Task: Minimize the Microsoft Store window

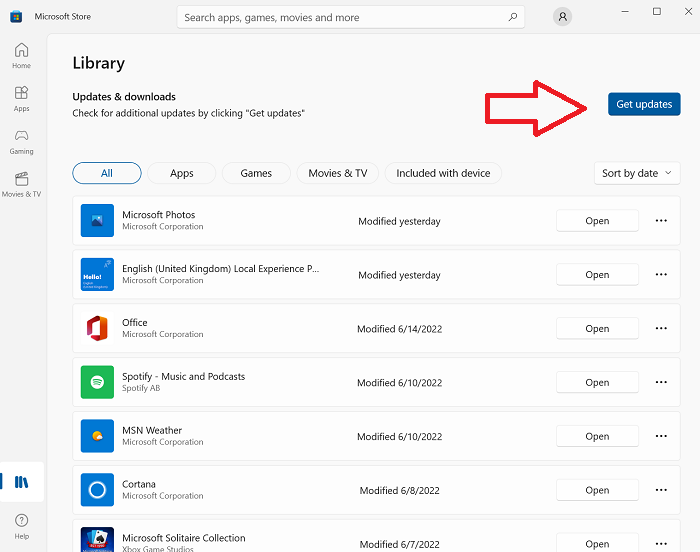Action: [625, 12]
